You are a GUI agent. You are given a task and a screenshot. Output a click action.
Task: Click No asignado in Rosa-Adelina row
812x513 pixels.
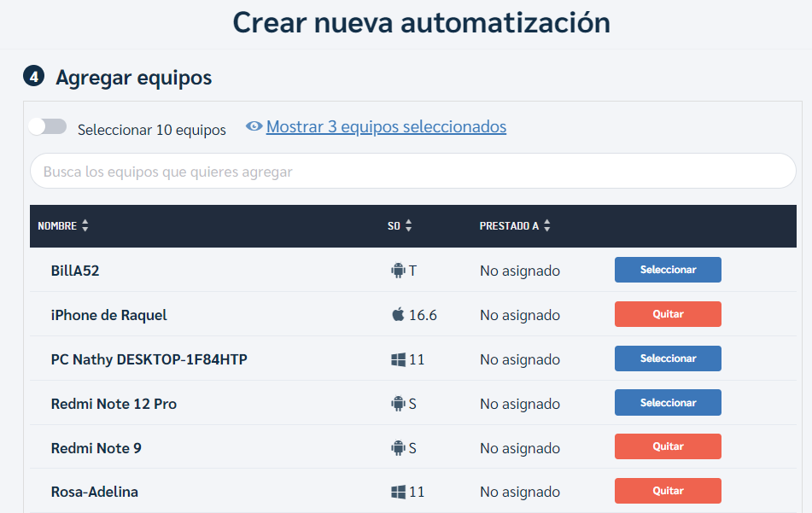[x=520, y=492]
